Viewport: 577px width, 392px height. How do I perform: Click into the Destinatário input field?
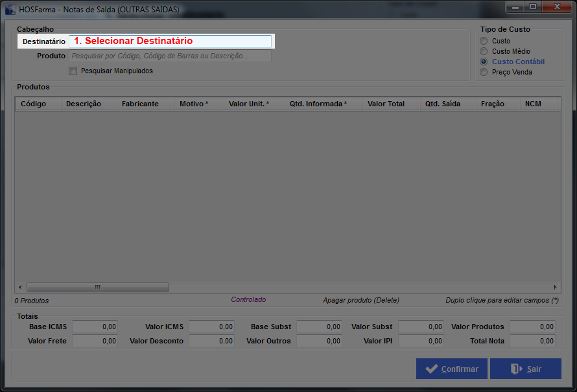(x=170, y=41)
